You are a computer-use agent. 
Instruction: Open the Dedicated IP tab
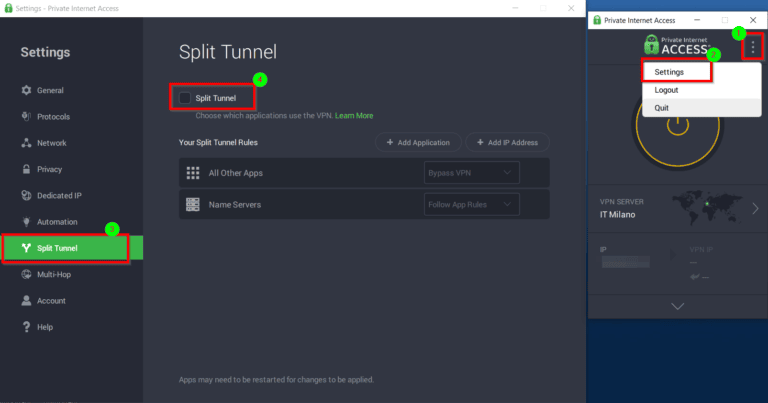(x=72, y=195)
